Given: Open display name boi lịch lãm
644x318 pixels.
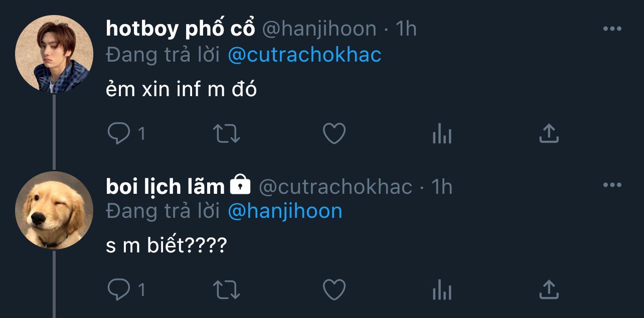Looking at the screenshot, I should point(165,186).
